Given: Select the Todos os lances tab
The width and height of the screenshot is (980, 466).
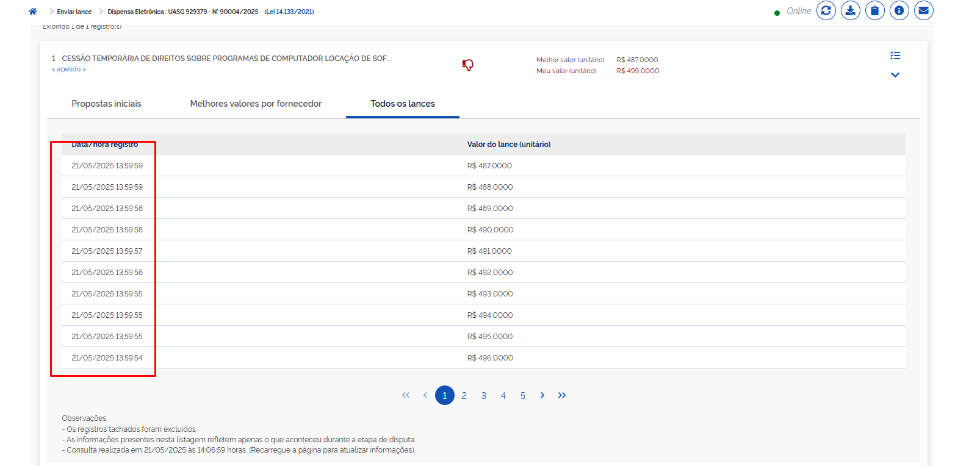Looking at the screenshot, I should click(403, 104).
